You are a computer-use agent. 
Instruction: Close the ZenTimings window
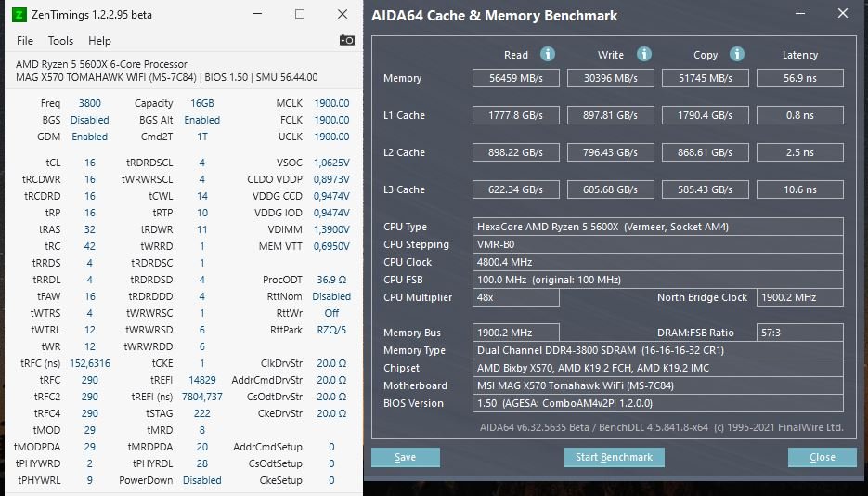coord(343,14)
